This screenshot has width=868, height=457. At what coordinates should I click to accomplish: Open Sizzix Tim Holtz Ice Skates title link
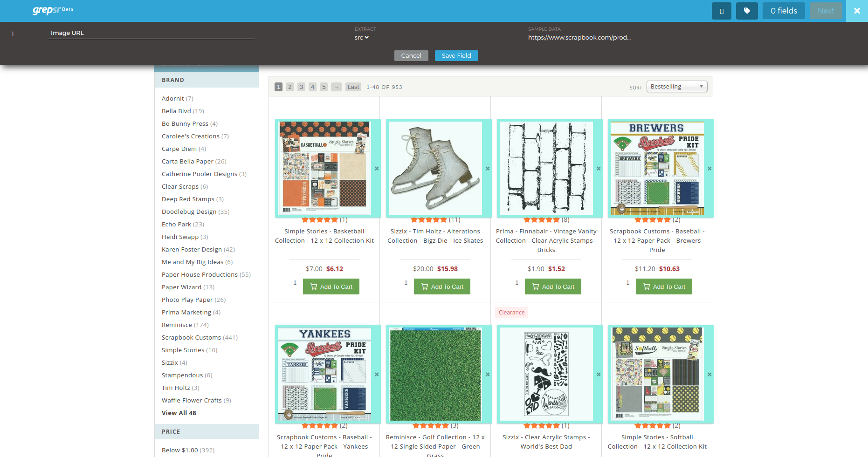point(435,236)
